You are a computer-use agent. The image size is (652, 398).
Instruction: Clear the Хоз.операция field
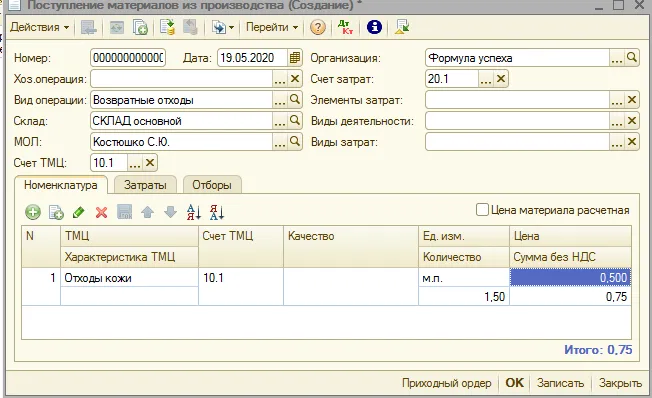coord(295,79)
